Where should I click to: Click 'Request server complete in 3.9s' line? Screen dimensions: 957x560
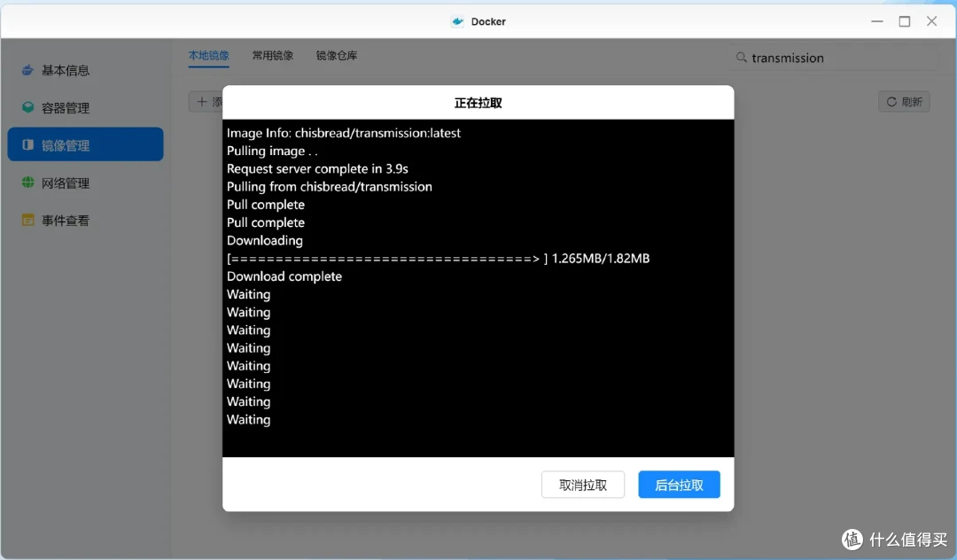pos(317,168)
